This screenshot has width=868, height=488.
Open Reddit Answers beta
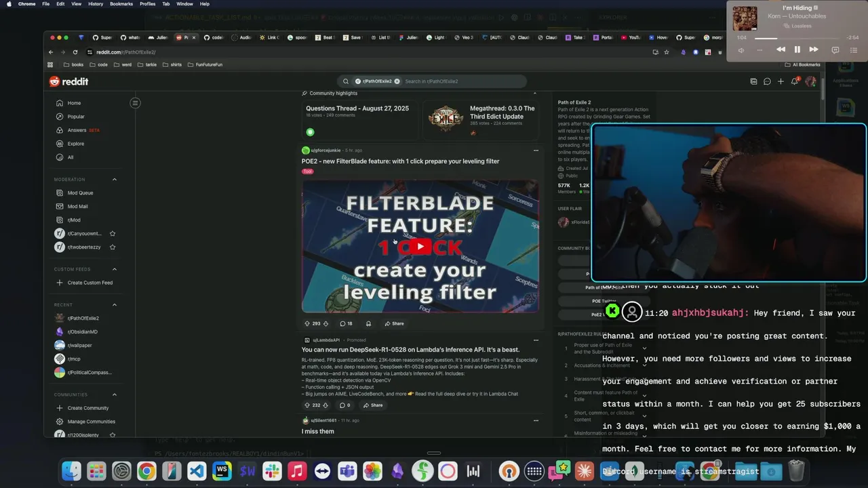(x=79, y=130)
